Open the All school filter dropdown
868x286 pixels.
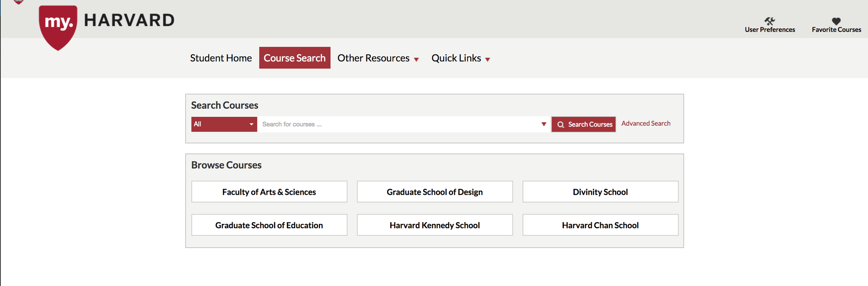(x=224, y=124)
